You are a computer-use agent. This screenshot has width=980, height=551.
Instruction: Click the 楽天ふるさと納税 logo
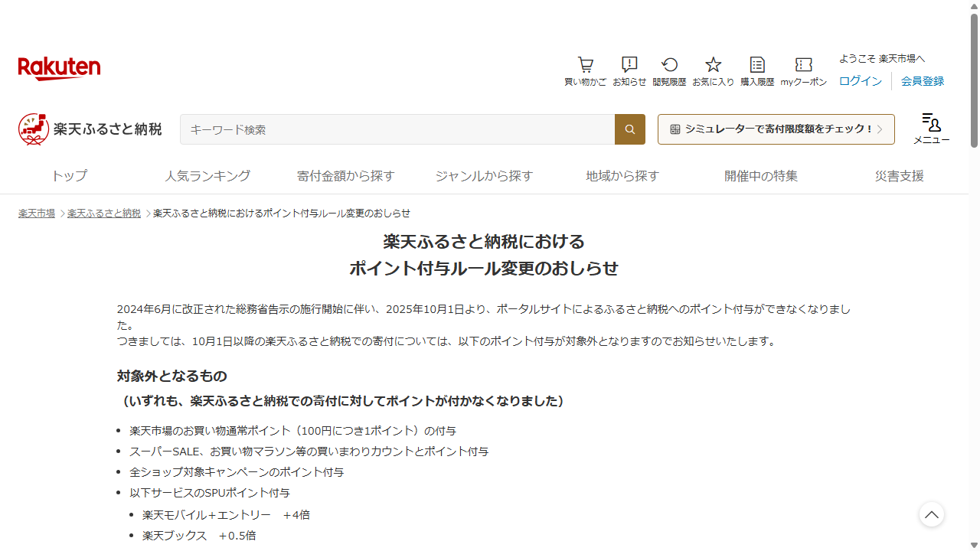pos(90,129)
